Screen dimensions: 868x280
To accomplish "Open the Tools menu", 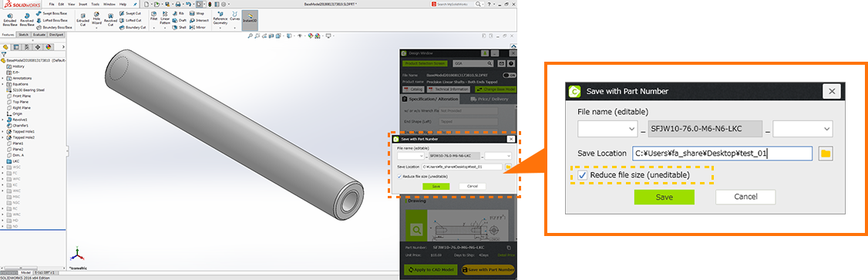I will click(x=96, y=4).
